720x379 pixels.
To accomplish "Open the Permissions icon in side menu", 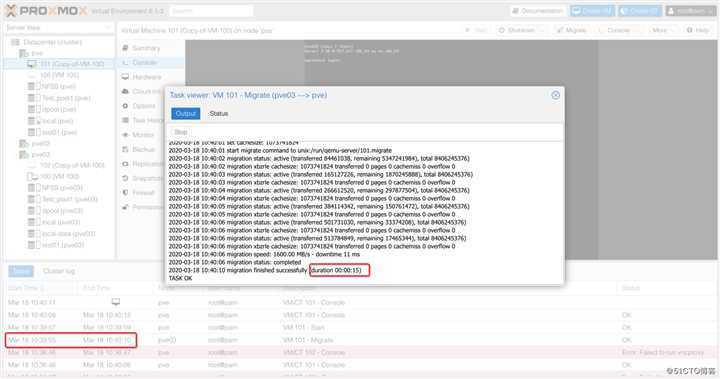I will 125,207.
